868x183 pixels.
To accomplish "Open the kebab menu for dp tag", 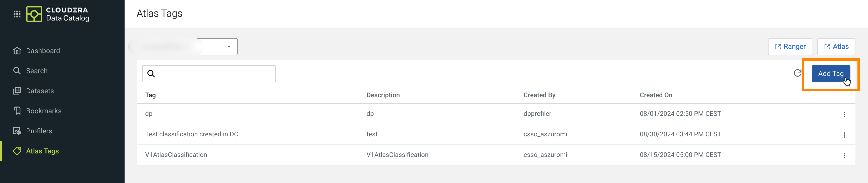I will coord(844,114).
